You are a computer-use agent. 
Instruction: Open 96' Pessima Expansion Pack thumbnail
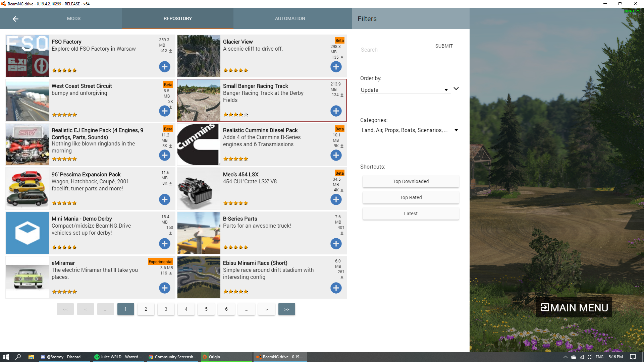point(28,189)
